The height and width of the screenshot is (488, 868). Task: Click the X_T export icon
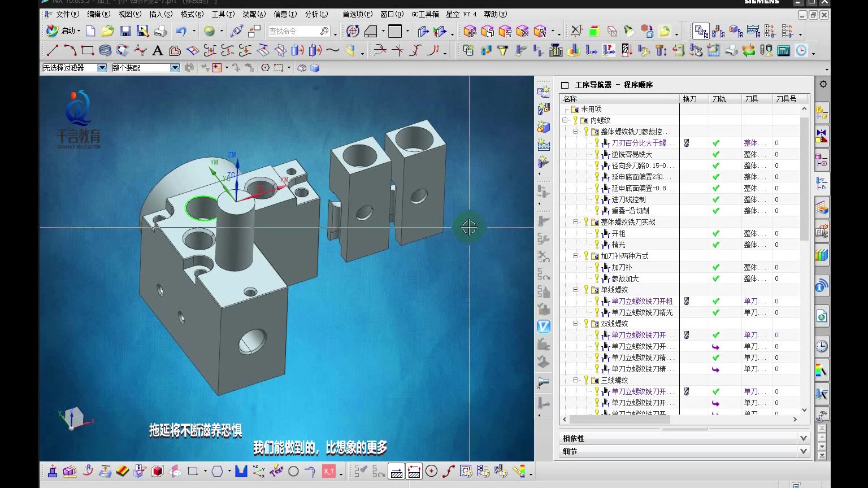[x=328, y=471]
